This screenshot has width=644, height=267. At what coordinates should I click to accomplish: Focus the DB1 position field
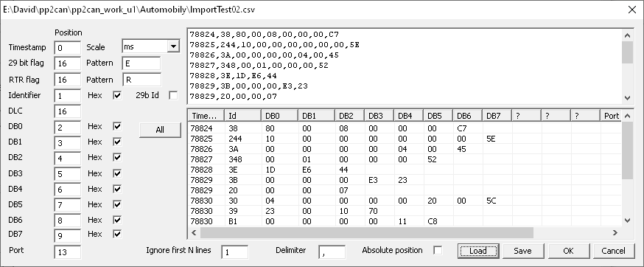coord(67,143)
